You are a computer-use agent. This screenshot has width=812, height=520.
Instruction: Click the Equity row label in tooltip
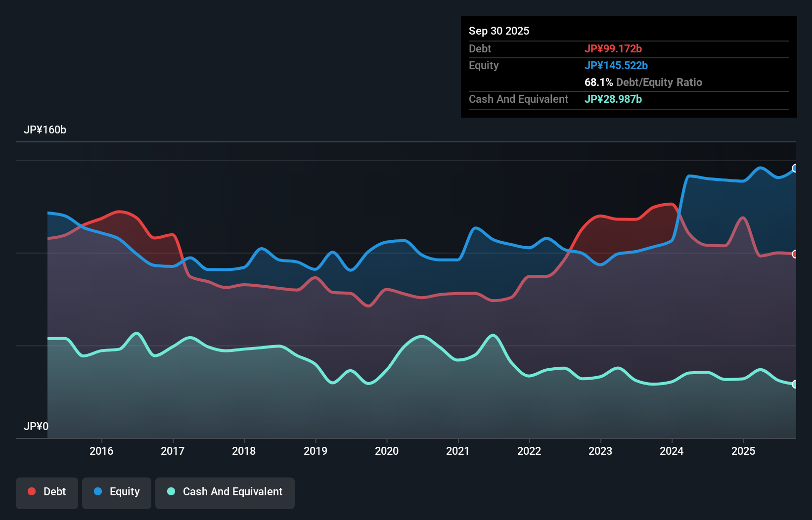click(x=484, y=65)
